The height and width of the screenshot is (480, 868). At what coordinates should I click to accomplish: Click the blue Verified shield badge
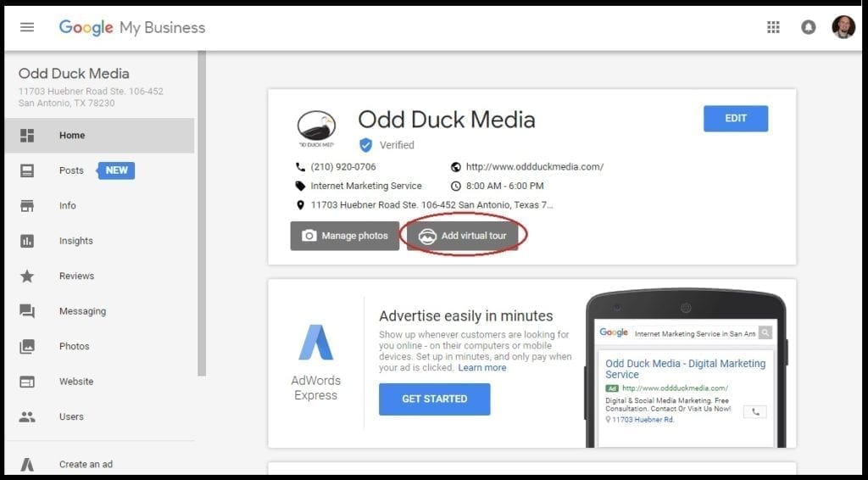click(x=365, y=145)
